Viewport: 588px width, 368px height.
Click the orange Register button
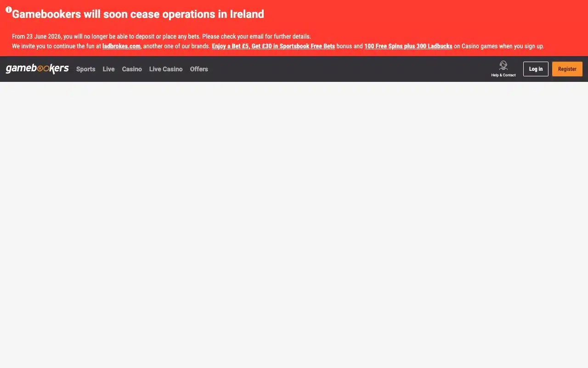567,69
